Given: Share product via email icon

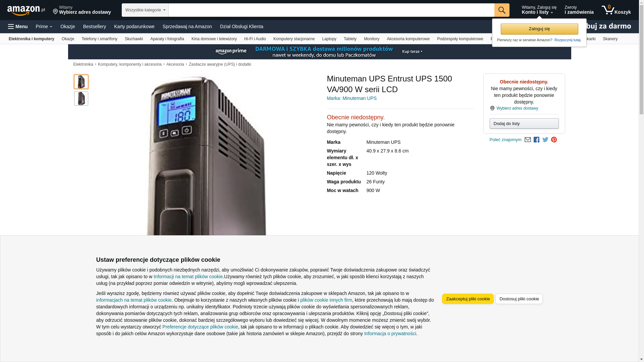Looking at the screenshot, I should (528, 140).
